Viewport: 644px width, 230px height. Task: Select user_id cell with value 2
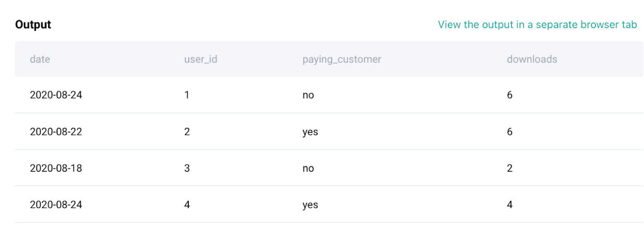(187, 132)
